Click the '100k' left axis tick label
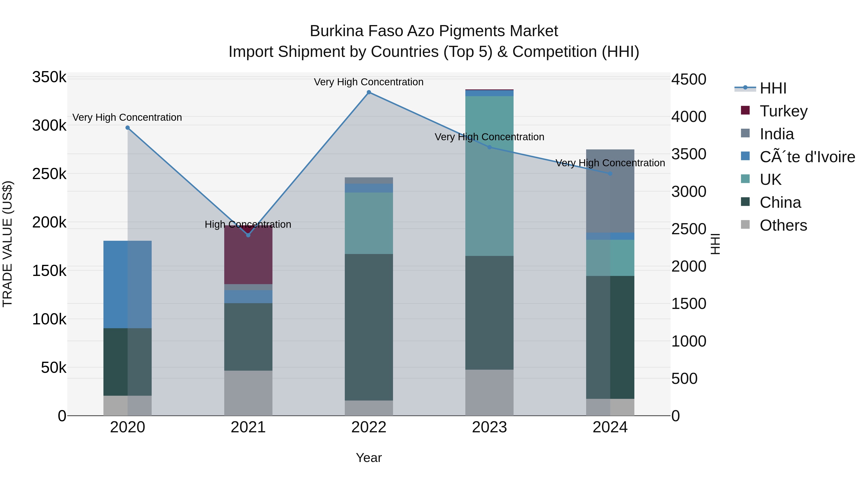 pyautogui.click(x=49, y=319)
